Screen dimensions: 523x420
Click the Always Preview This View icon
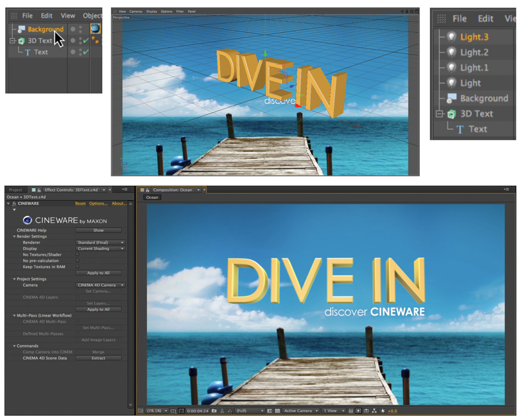pos(140,411)
